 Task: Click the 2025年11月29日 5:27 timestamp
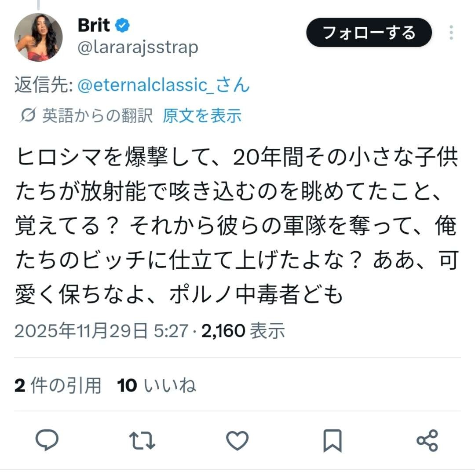point(101,330)
